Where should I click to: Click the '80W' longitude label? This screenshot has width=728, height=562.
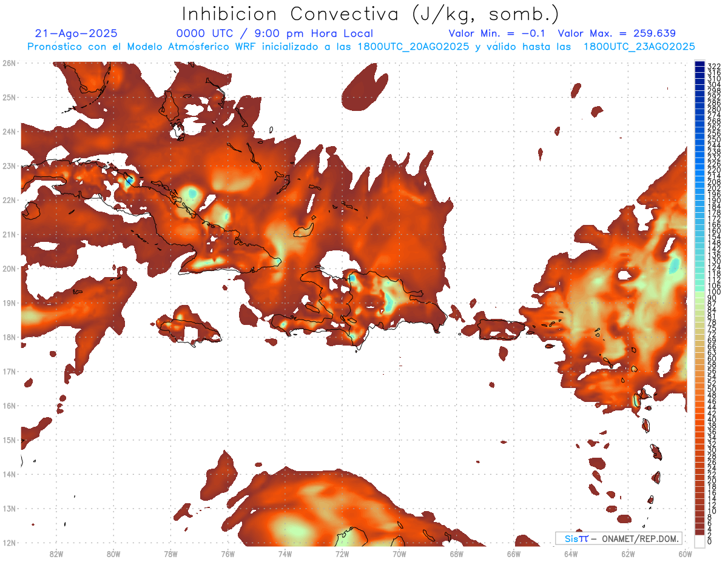(113, 553)
